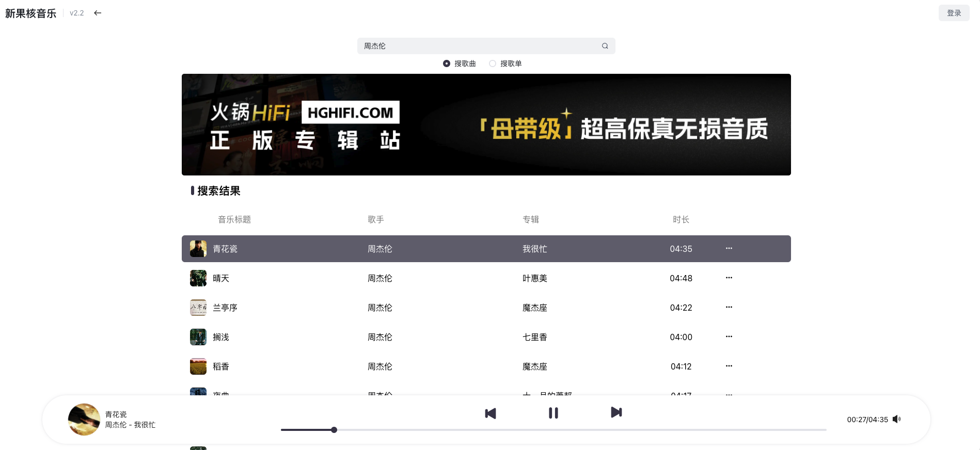This screenshot has width=980, height=450.
Task: Click the 周杰伦 - 我很忙 player subtitle
Action: pos(130,425)
